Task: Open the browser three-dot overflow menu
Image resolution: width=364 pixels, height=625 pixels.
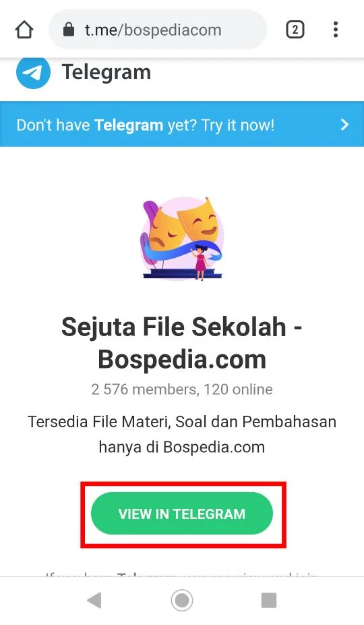Action: [x=336, y=30]
